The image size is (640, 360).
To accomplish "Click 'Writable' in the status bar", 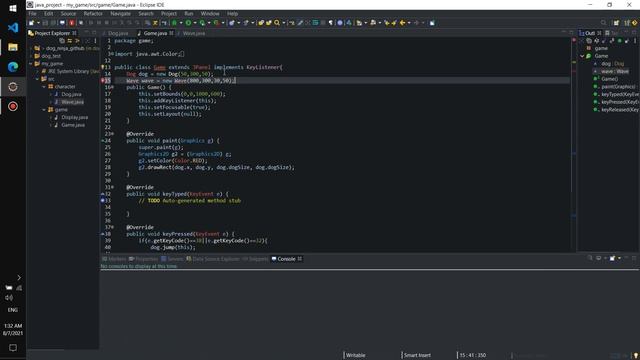I will pyautogui.click(x=356, y=355).
